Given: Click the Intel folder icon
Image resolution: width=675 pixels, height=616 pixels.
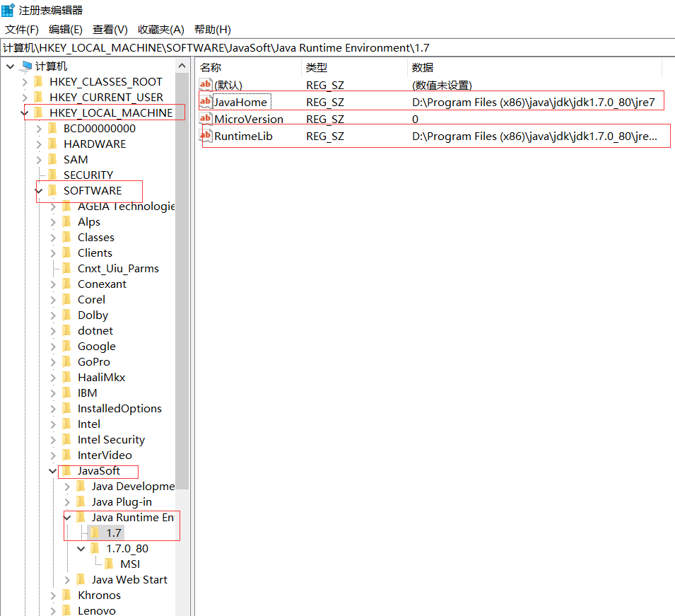Looking at the screenshot, I should coord(66,424).
